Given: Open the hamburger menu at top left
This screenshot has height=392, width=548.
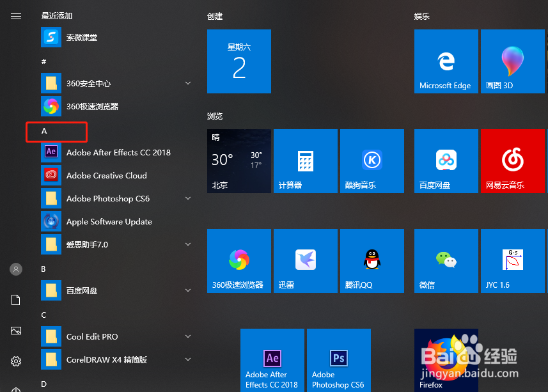Looking at the screenshot, I should click(16, 17).
